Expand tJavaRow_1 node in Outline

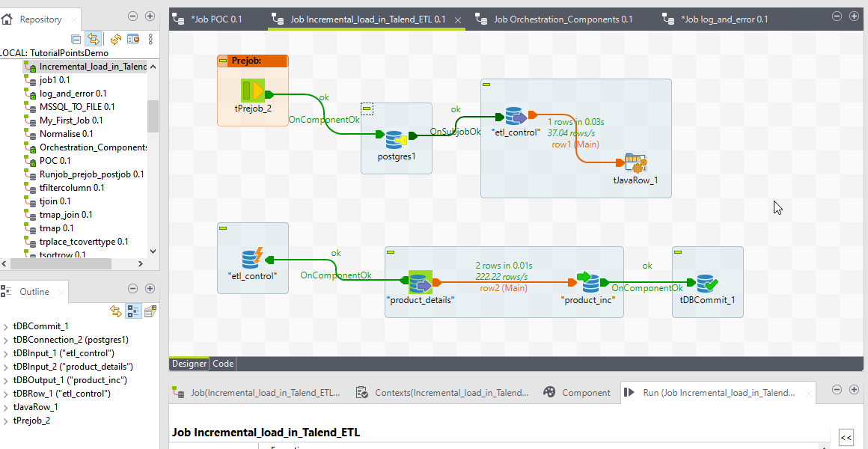click(6, 407)
